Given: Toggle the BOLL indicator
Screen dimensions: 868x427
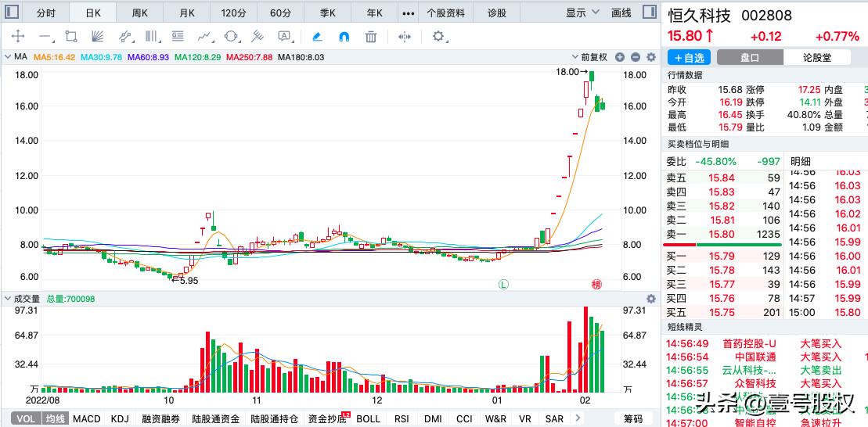Looking at the screenshot, I should 368,418.
